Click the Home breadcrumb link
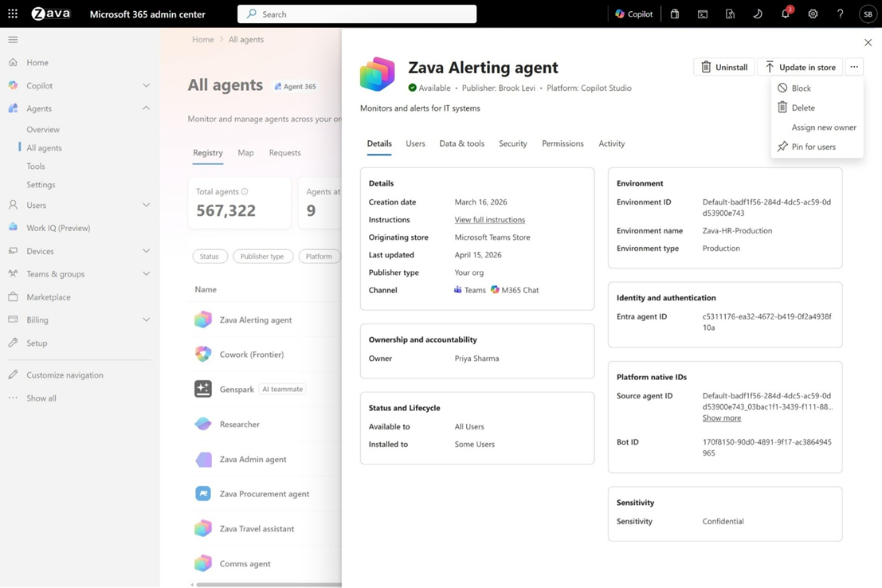The image size is (882, 588). [202, 39]
